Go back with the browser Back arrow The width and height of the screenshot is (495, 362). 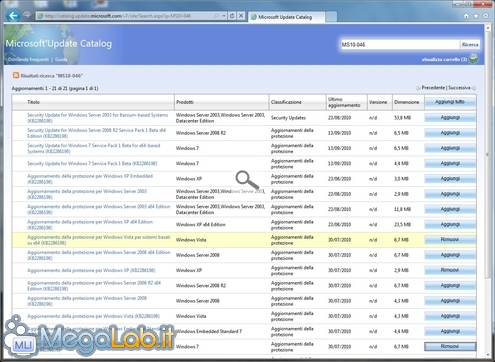[13, 16]
